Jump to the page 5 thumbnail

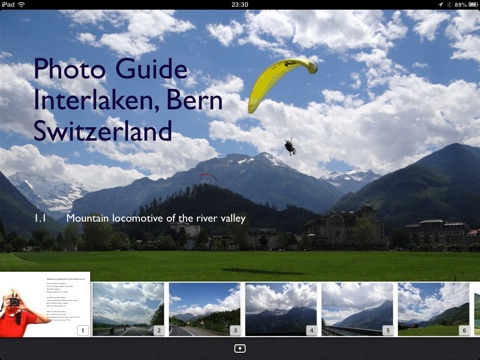tap(357, 309)
